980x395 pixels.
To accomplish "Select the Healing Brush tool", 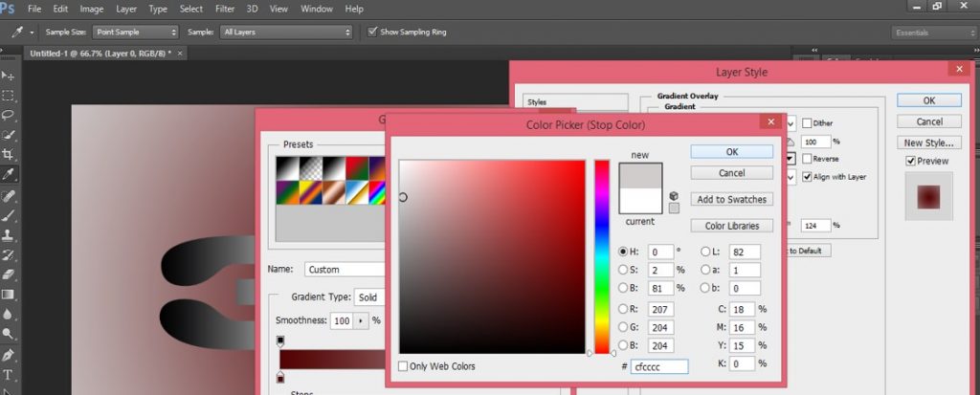I will pyautogui.click(x=8, y=196).
